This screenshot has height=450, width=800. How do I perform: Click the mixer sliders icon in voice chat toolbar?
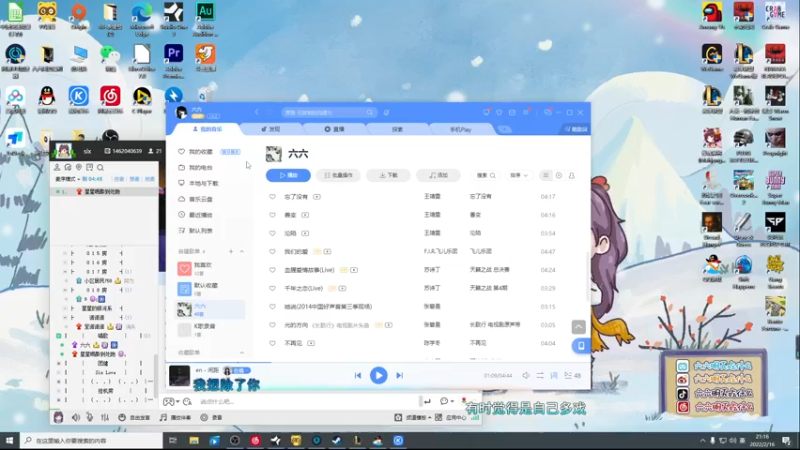point(105,417)
